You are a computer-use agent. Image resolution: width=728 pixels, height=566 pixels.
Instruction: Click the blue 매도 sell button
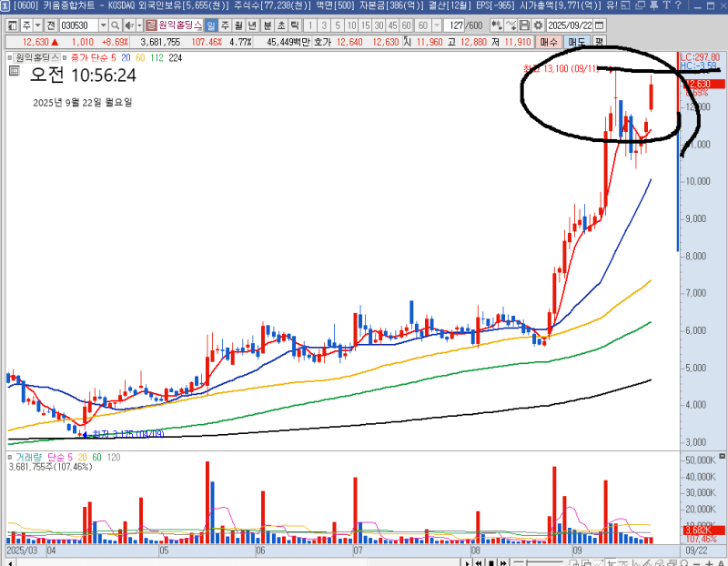tap(577, 42)
